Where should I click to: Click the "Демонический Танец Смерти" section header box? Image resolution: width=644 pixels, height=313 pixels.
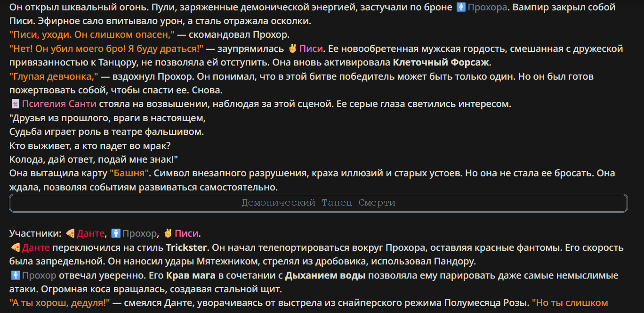[319, 203]
